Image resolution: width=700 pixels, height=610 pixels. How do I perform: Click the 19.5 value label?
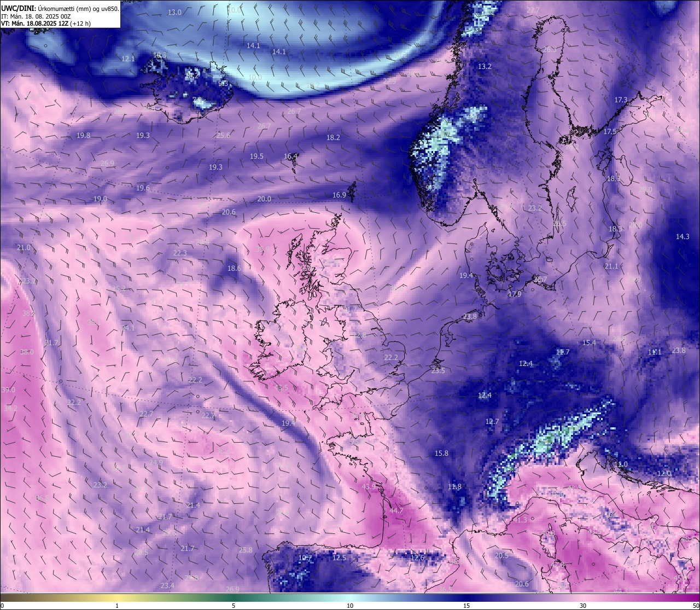tap(256, 156)
